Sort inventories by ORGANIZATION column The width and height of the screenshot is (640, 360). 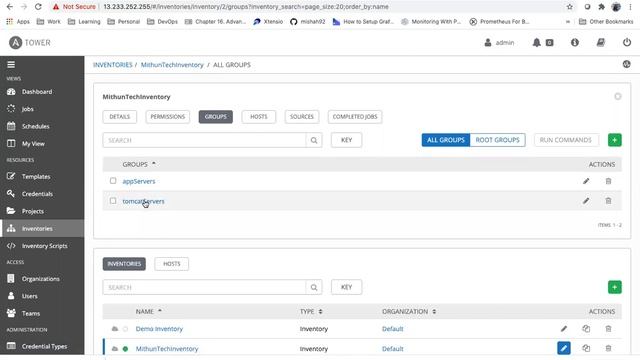(409, 311)
